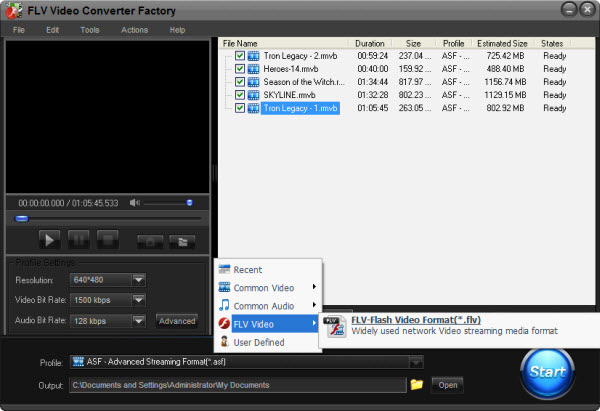
Task: Click the 1156.74 MB estimated size cell
Action: 505,82
